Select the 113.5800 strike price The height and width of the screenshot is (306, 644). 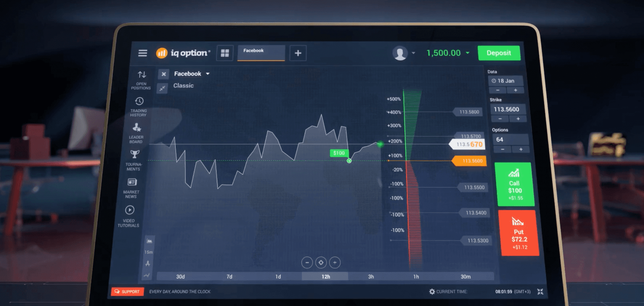tap(468, 112)
